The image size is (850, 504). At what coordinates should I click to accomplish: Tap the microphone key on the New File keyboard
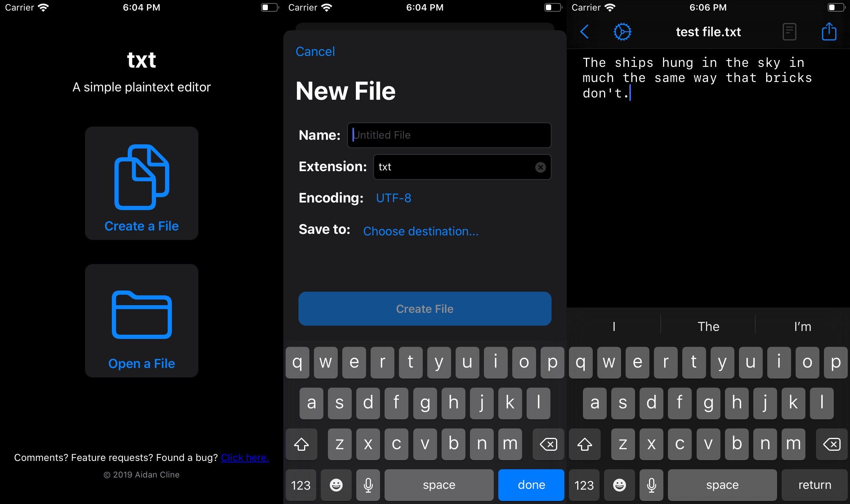(368, 485)
